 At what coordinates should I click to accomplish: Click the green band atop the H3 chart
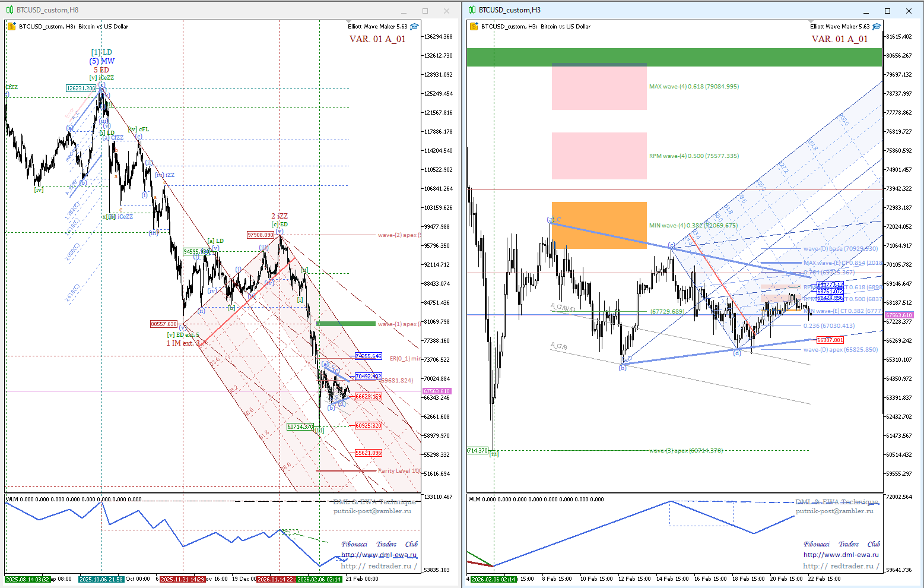[x=675, y=57]
